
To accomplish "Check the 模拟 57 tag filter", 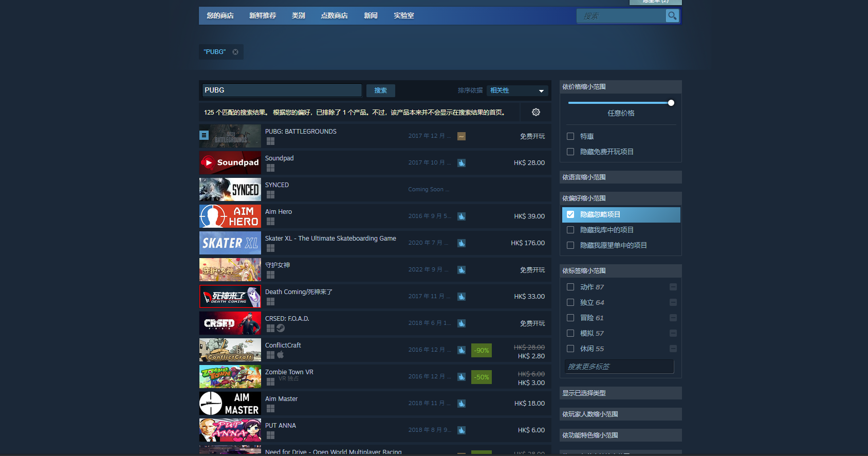I will tap(570, 333).
